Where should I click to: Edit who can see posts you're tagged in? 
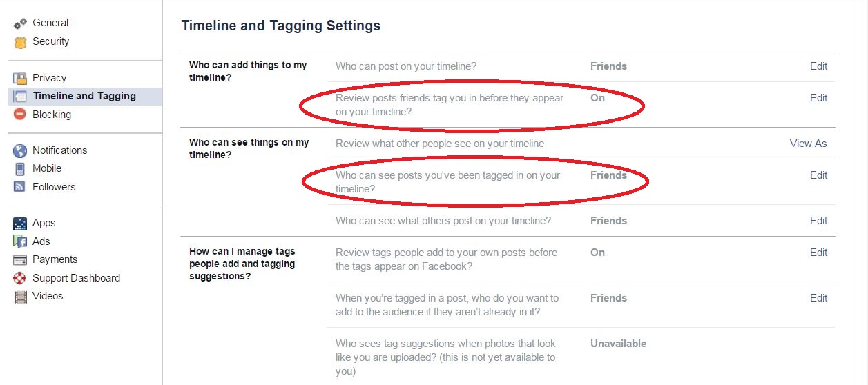[818, 175]
